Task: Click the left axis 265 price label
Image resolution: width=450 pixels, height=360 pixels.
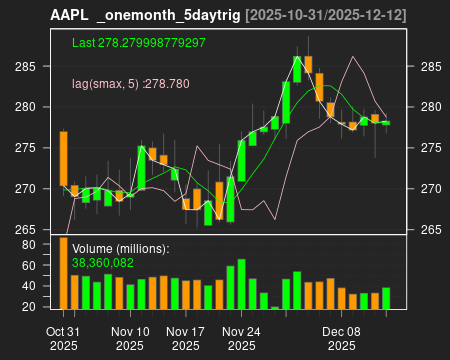Action: 25,230
